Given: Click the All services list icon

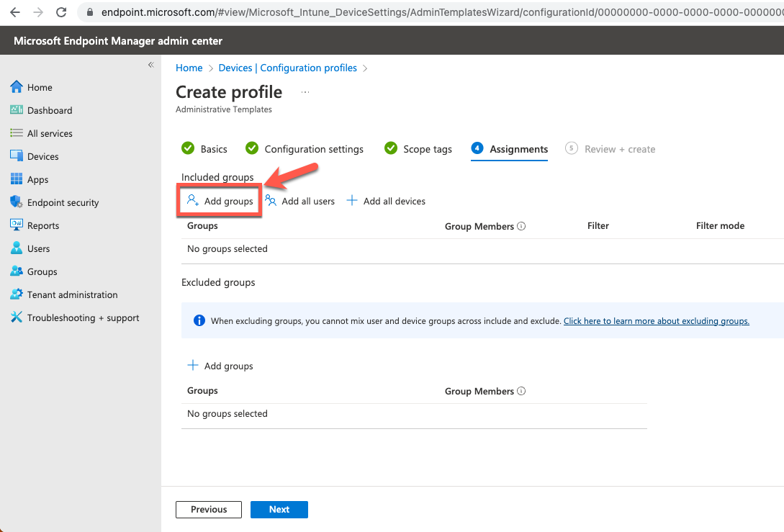Looking at the screenshot, I should coord(17,133).
